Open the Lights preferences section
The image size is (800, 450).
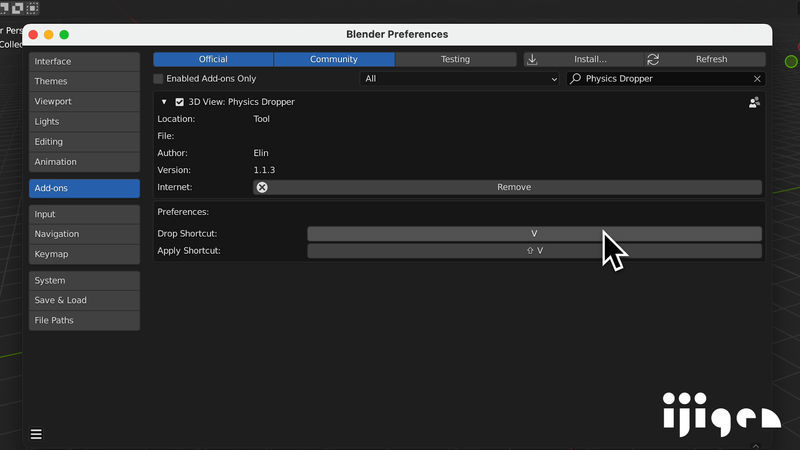click(84, 121)
